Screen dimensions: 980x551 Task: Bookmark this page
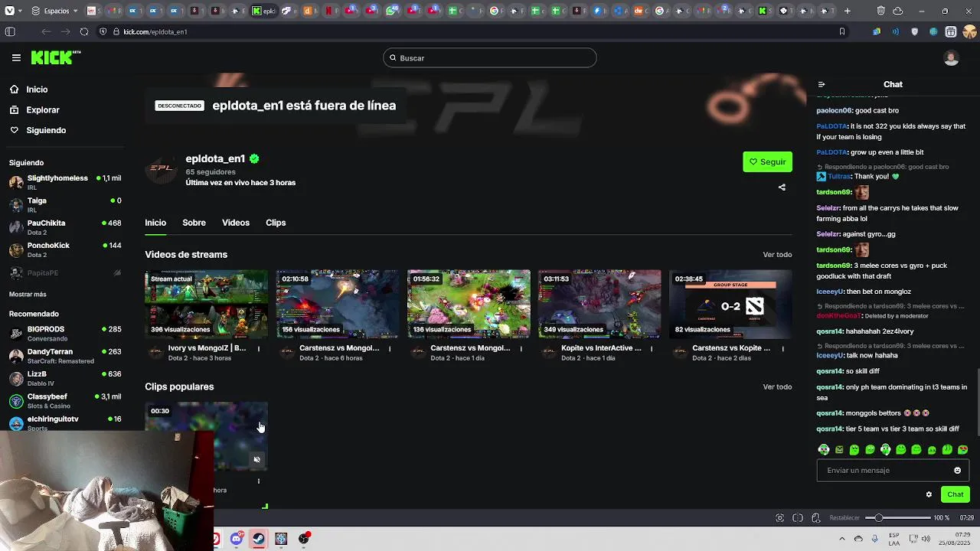(x=842, y=31)
